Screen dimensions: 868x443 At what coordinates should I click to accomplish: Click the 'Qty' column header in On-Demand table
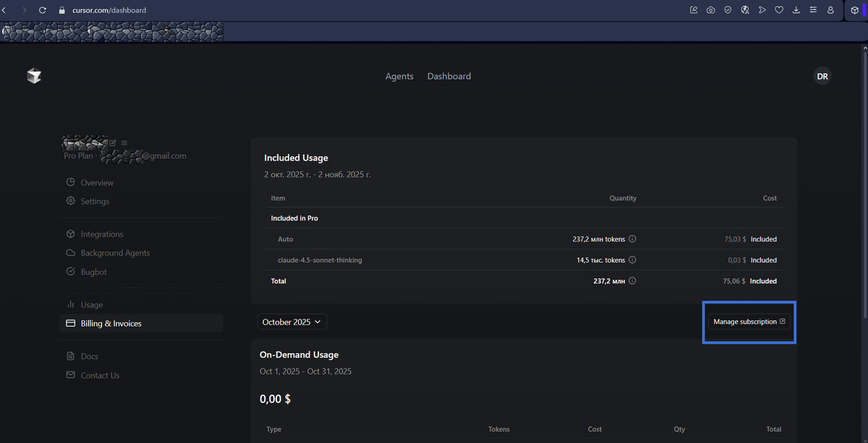(679, 429)
